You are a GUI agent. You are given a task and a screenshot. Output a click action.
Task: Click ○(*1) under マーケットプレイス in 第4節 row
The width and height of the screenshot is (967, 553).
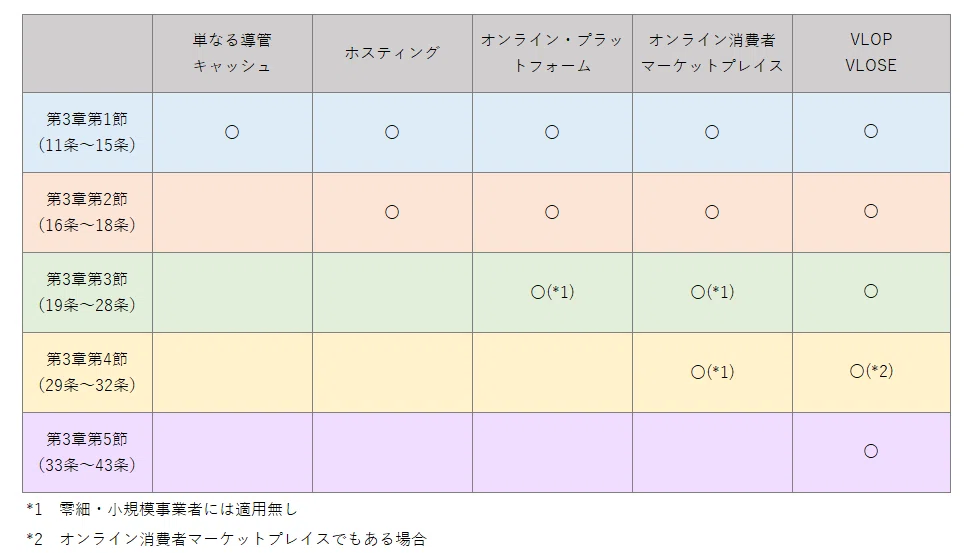712,372
